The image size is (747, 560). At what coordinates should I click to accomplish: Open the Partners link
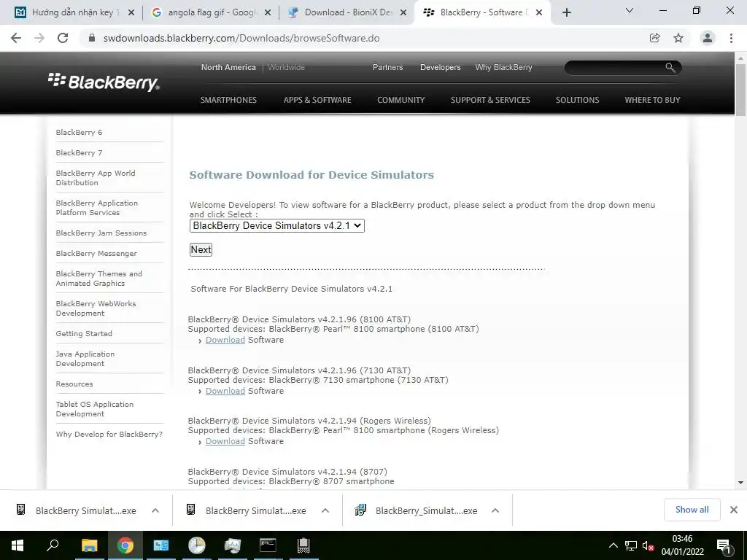[388, 67]
